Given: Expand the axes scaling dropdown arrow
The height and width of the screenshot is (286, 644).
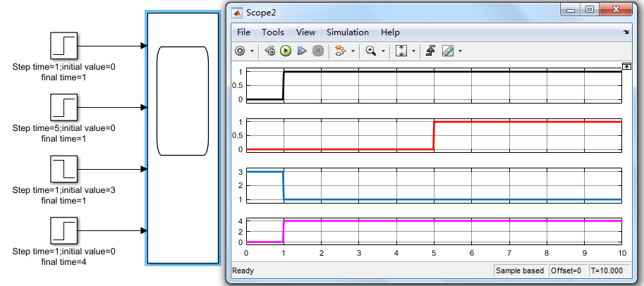Looking at the screenshot, I should pos(413,51).
